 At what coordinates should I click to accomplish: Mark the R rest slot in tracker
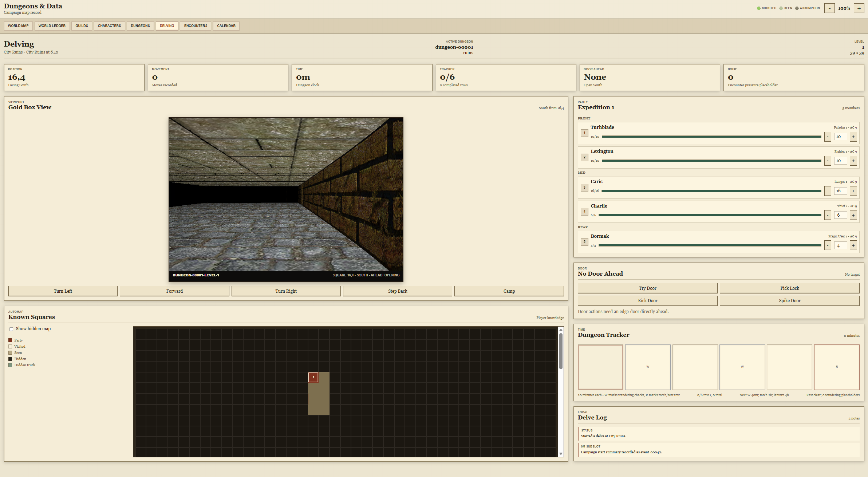click(837, 367)
